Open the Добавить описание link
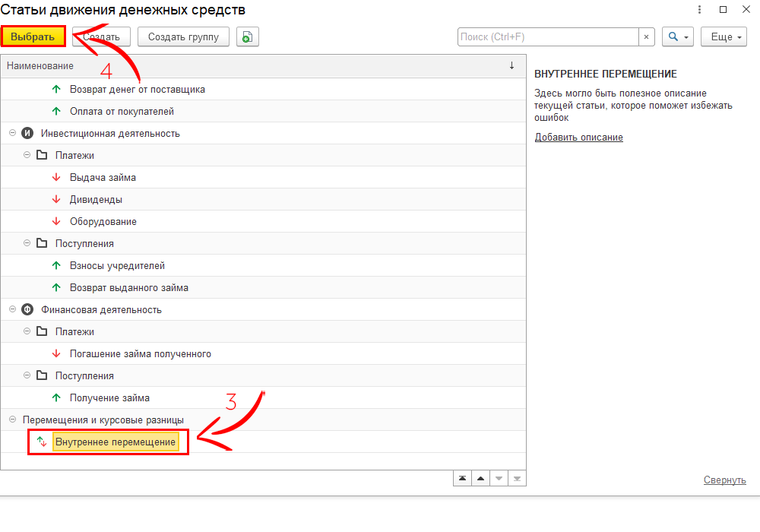Viewport: 760px width, 532px height. click(578, 138)
